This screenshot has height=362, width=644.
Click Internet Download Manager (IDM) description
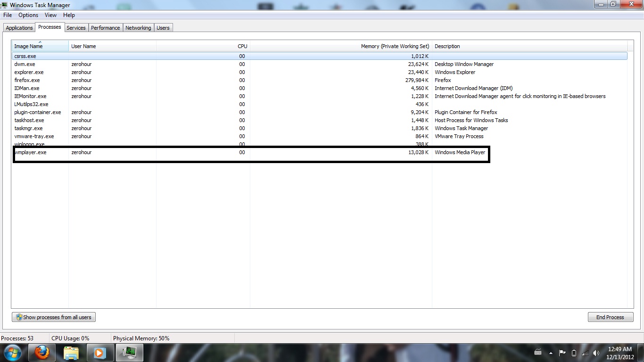click(473, 88)
